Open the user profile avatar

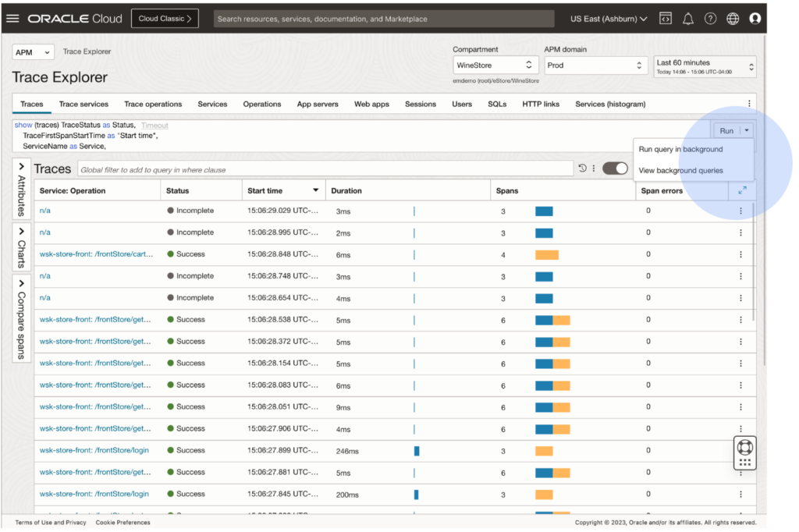click(755, 19)
